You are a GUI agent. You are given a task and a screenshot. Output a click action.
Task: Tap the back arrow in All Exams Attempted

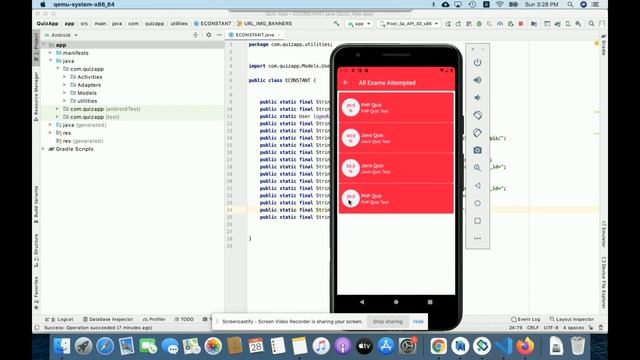click(346, 82)
